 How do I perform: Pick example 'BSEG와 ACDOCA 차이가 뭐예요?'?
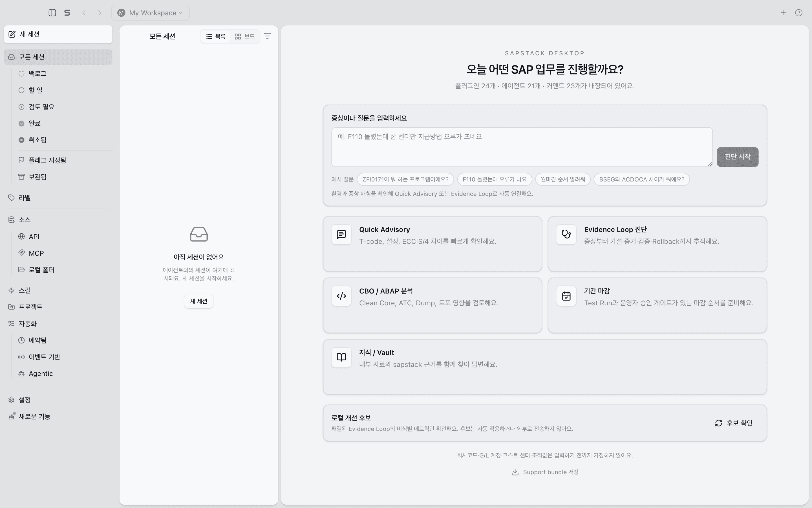tap(641, 179)
